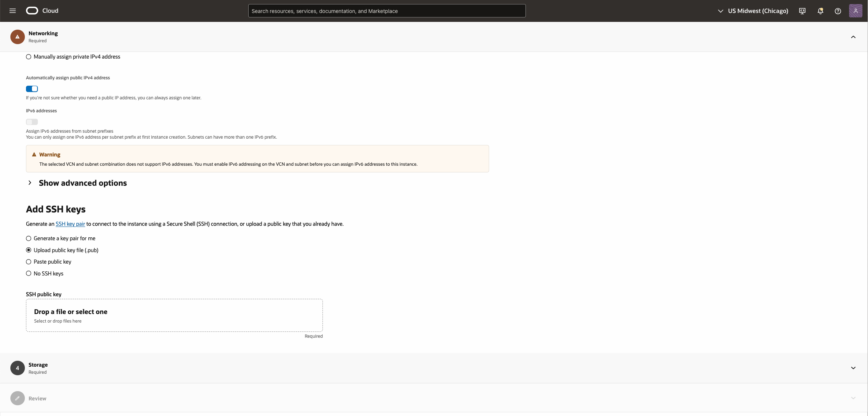Select Manually assign private IPv4 address

[x=29, y=57]
